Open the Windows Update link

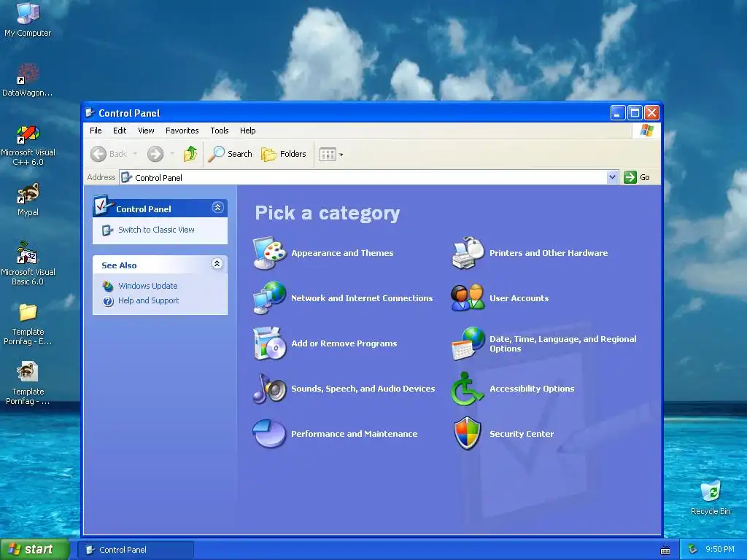147,286
